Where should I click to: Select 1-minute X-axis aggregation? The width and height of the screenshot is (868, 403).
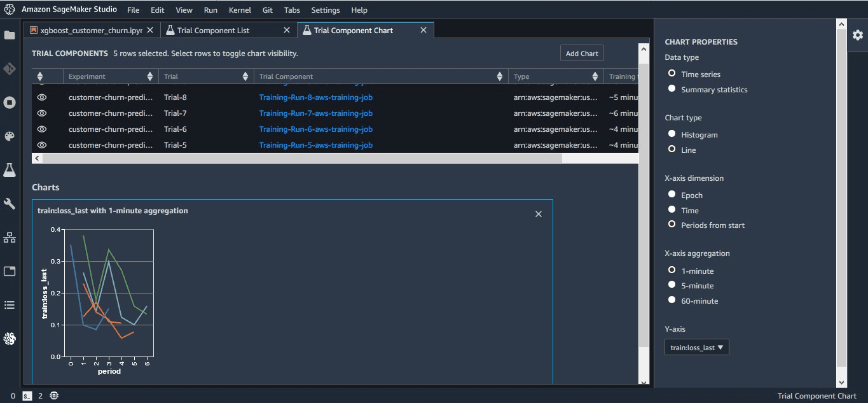pyautogui.click(x=672, y=270)
